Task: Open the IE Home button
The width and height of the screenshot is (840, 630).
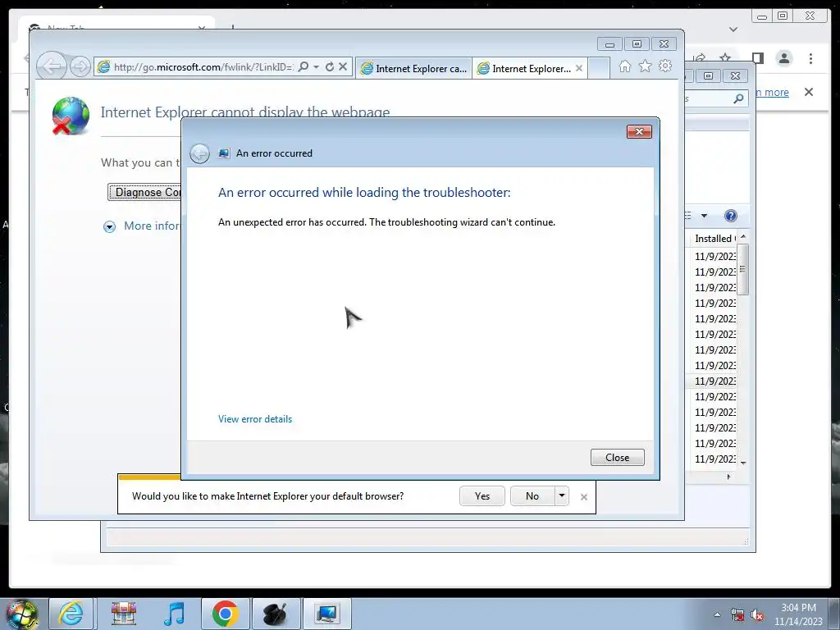Action: click(x=624, y=66)
